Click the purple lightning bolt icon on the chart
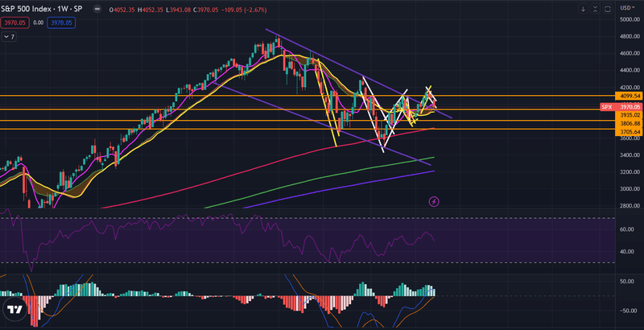 pyautogui.click(x=434, y=201)
